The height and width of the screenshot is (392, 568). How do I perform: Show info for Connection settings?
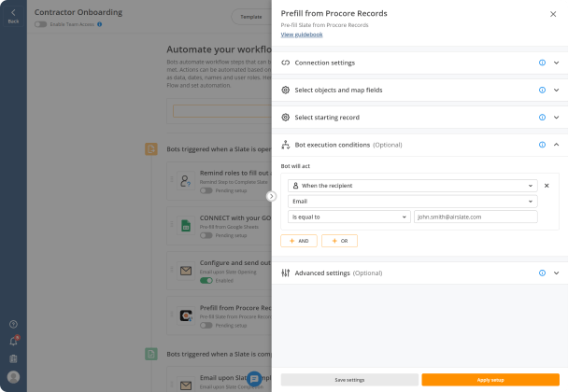tap(542, 63)
